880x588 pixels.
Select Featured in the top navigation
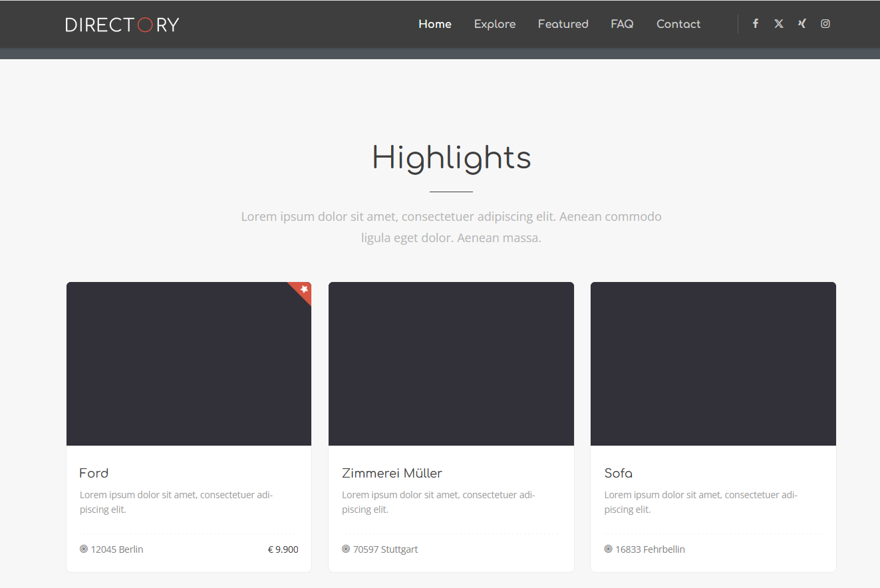[563, 24]
